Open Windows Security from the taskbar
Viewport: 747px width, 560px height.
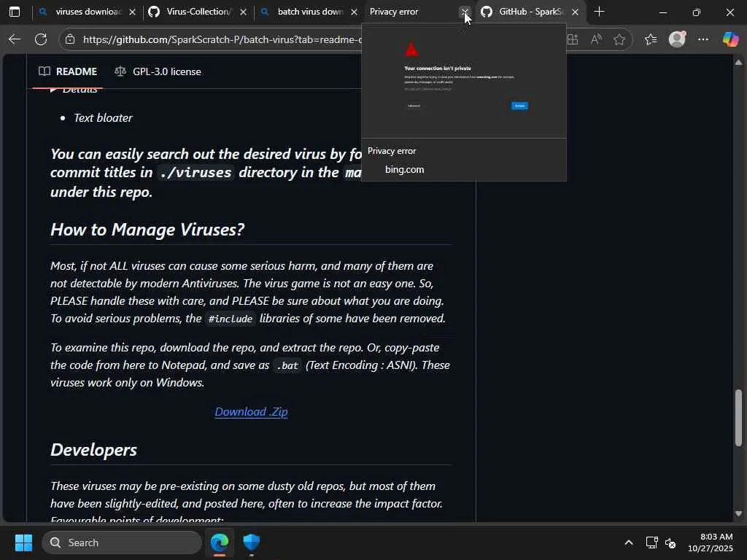click(x=251, y=542)
